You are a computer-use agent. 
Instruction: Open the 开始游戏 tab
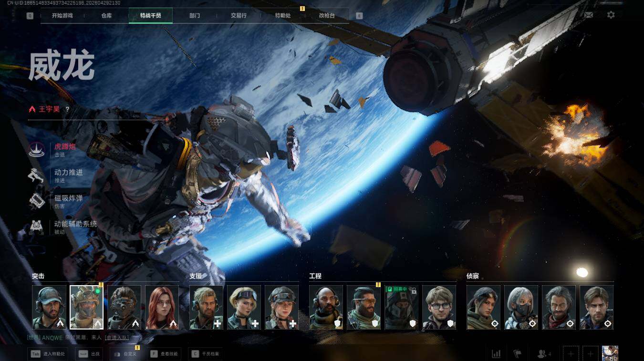62,16
